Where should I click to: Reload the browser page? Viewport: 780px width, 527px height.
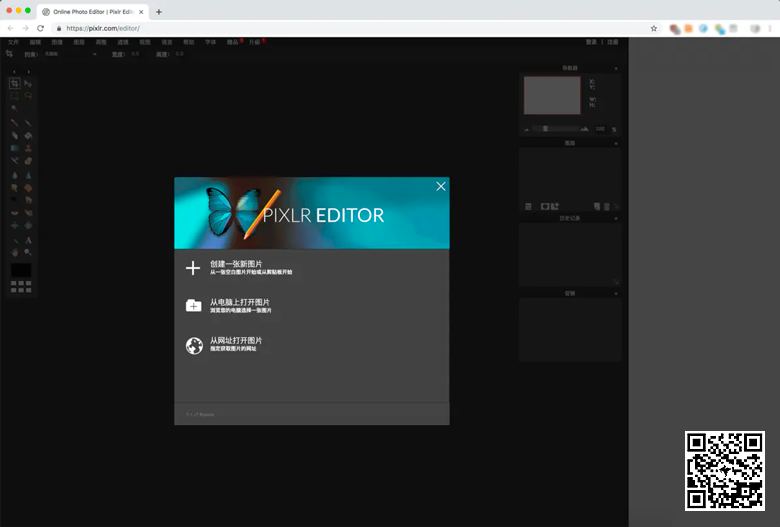pyautogui.click(x=40, y=28)
